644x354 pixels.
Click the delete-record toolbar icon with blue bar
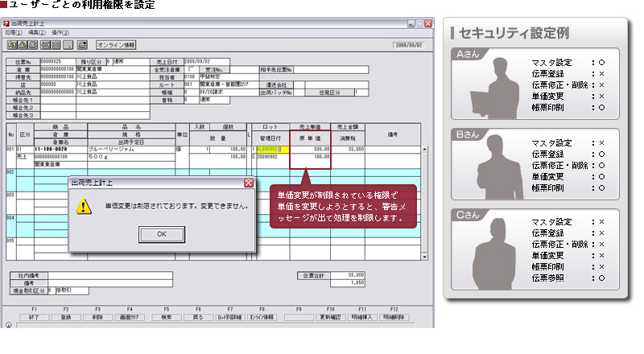tap(32, 45)
